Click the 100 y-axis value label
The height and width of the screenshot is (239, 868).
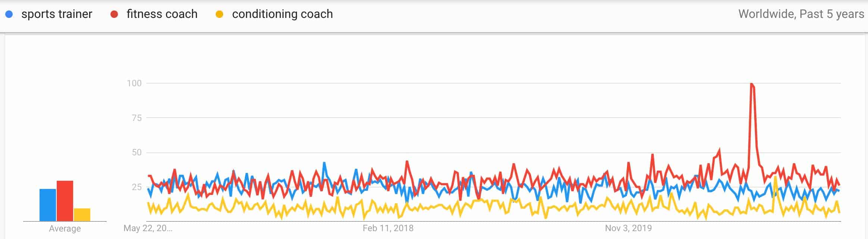134,83
